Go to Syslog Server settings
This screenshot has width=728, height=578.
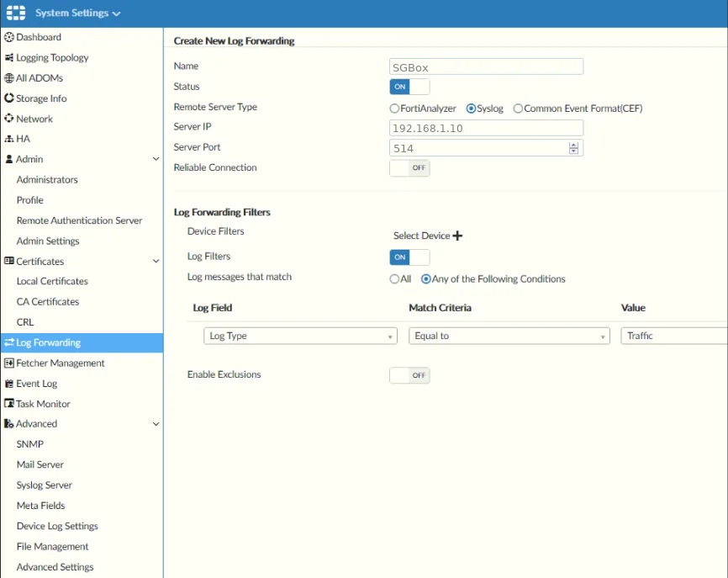click(x=45, y=485)
